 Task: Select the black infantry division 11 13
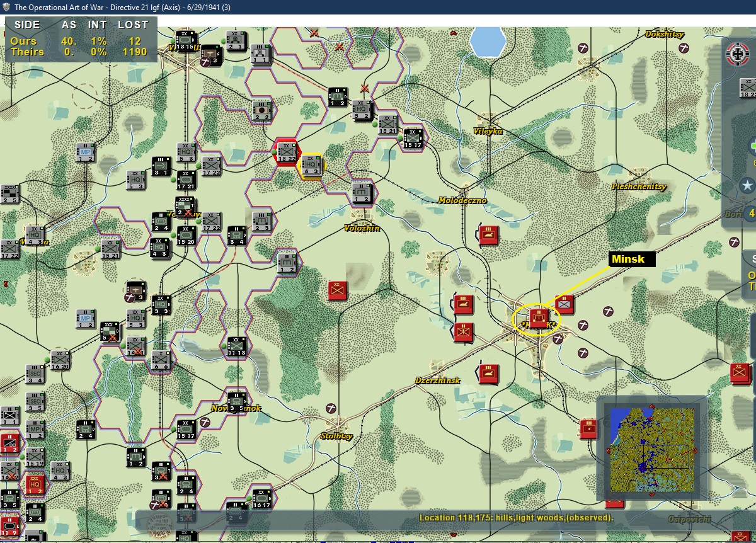237,347
